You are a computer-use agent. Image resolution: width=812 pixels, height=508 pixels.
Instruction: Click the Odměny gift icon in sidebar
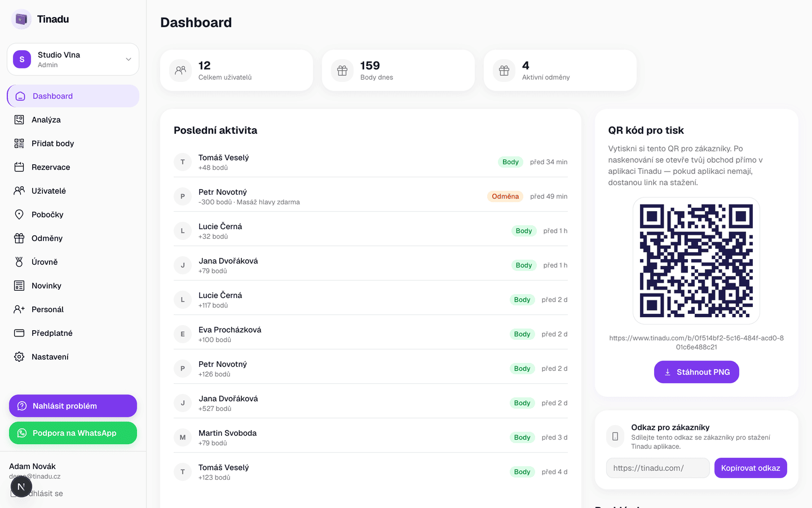tap(19, 238)
